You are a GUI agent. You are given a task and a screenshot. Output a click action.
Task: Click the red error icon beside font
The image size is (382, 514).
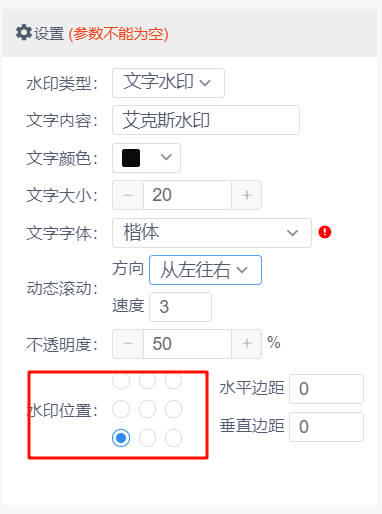pyautogui.click(x=325, y=232)
